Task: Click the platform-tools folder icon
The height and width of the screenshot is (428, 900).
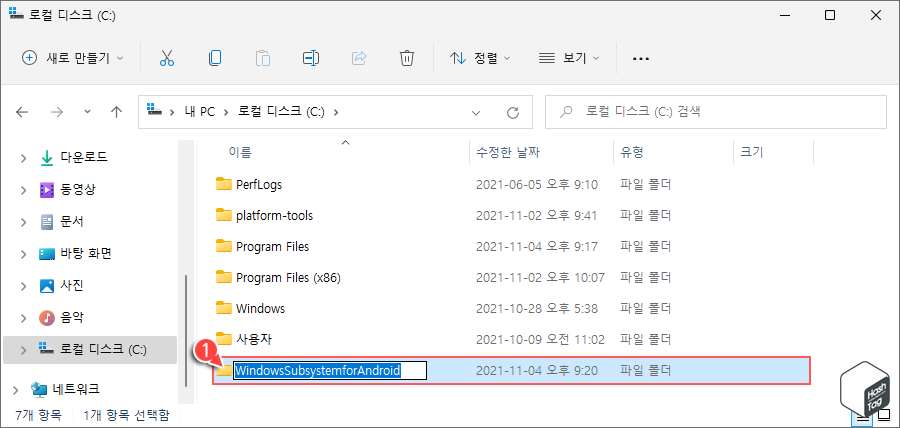Action: point(223,215)
